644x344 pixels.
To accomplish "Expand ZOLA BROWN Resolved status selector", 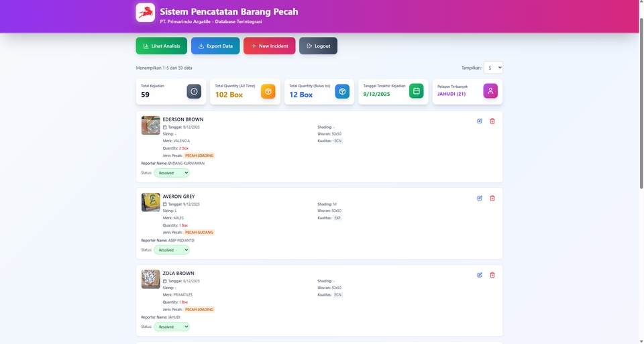I will pyautogui.click(x=172, y=327).
